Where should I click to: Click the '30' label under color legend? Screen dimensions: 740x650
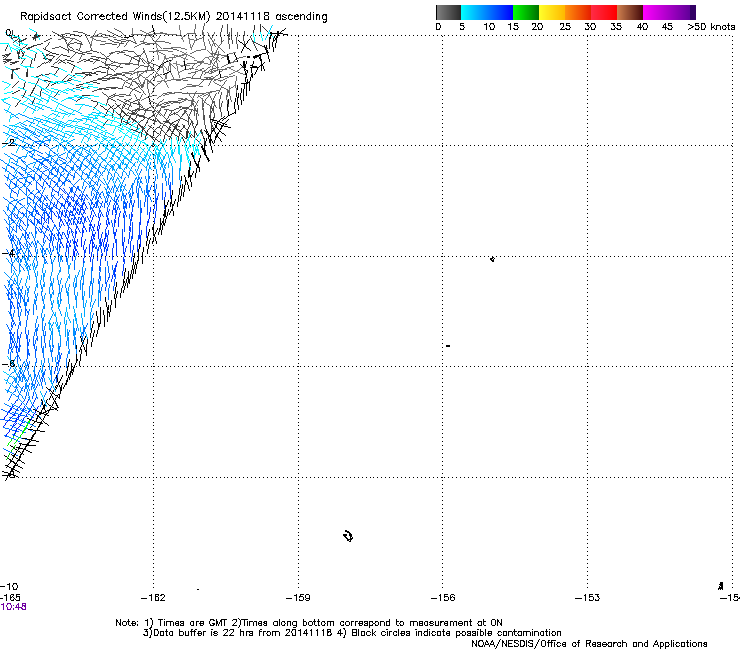click(x=590, y=27)
